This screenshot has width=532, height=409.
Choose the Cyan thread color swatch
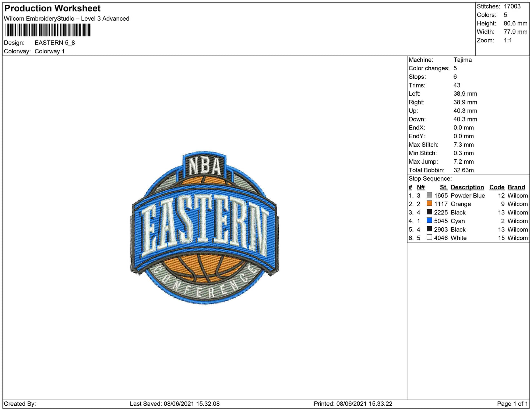[429, 220]
